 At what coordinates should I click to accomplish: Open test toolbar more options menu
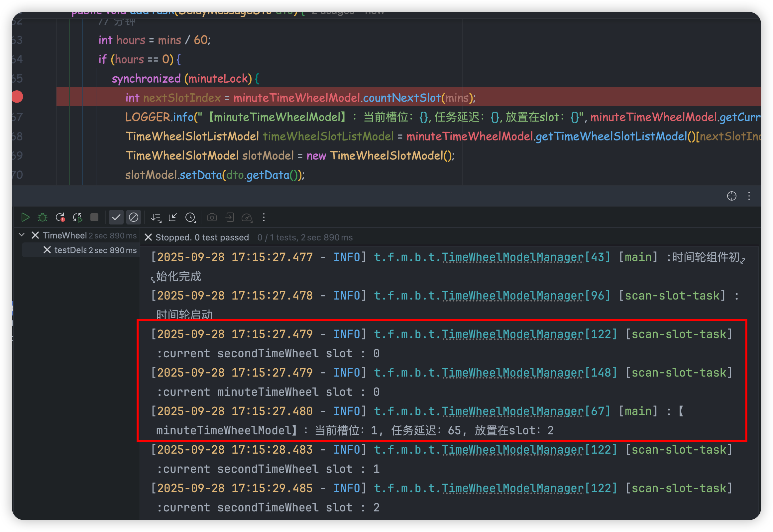pos(264,217)
